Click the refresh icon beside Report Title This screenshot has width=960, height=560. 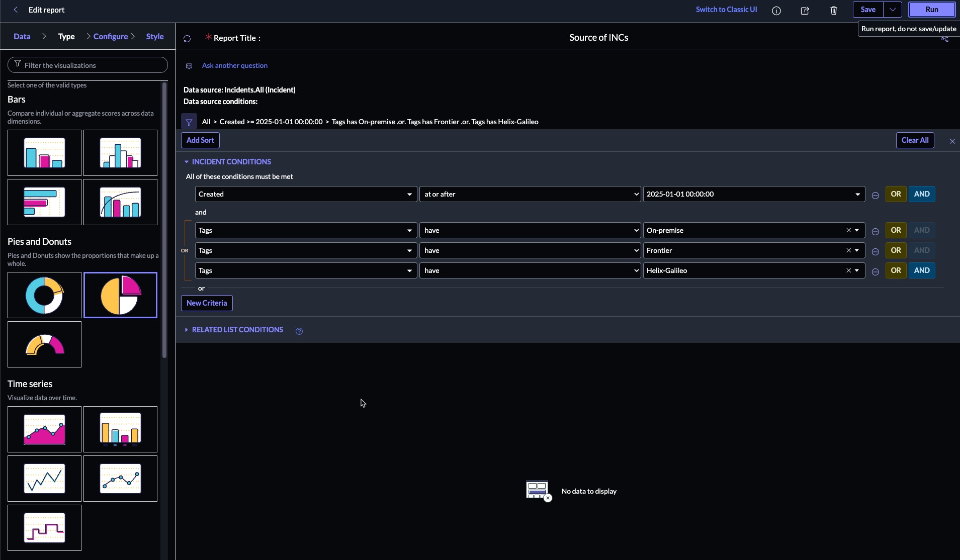(187, 39)
